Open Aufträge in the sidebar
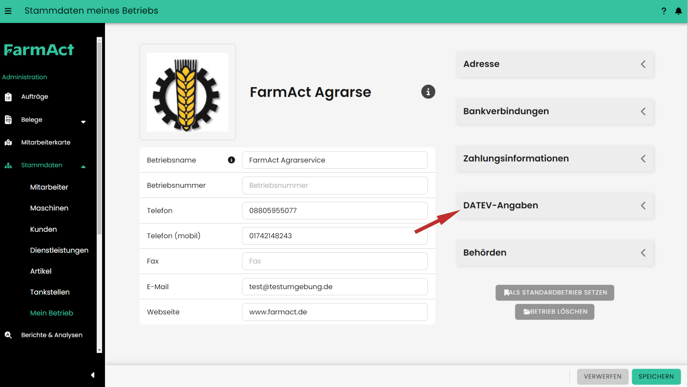This screenshot has width=688, height=387. click(x=35, y=97)
